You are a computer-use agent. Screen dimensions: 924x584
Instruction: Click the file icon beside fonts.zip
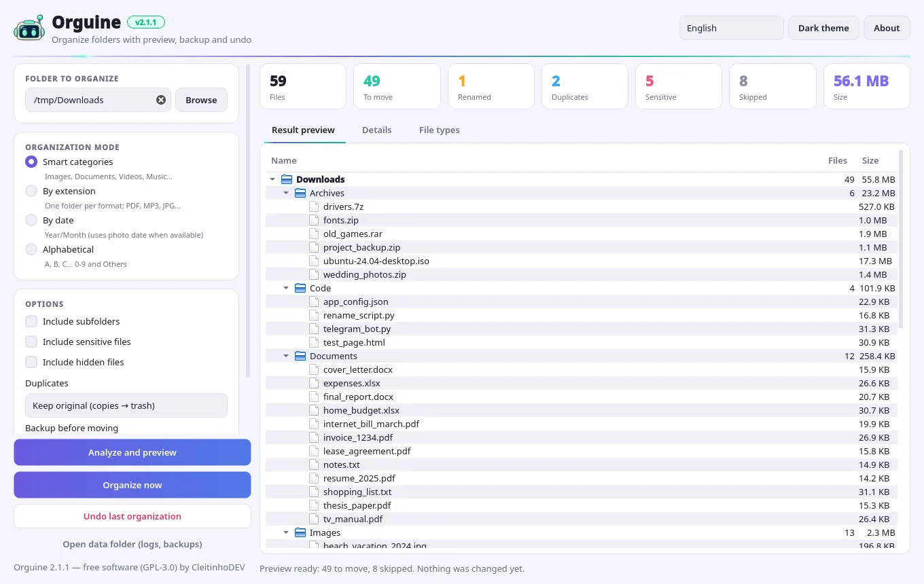tap(314, 220)
